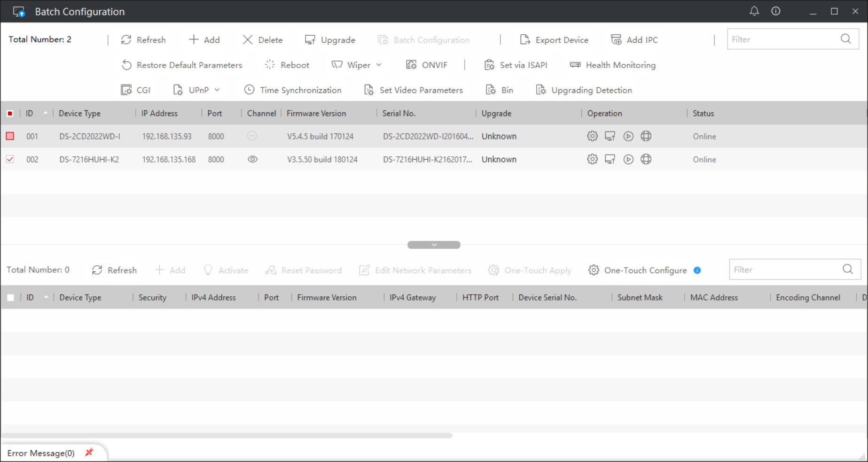Click the MAC Address column header
Viewport: 868px width, 462px height.
point(714,297)
